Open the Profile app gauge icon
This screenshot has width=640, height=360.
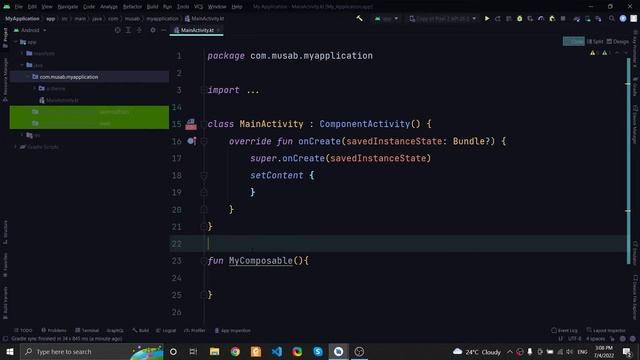click(x=541, y=18)
